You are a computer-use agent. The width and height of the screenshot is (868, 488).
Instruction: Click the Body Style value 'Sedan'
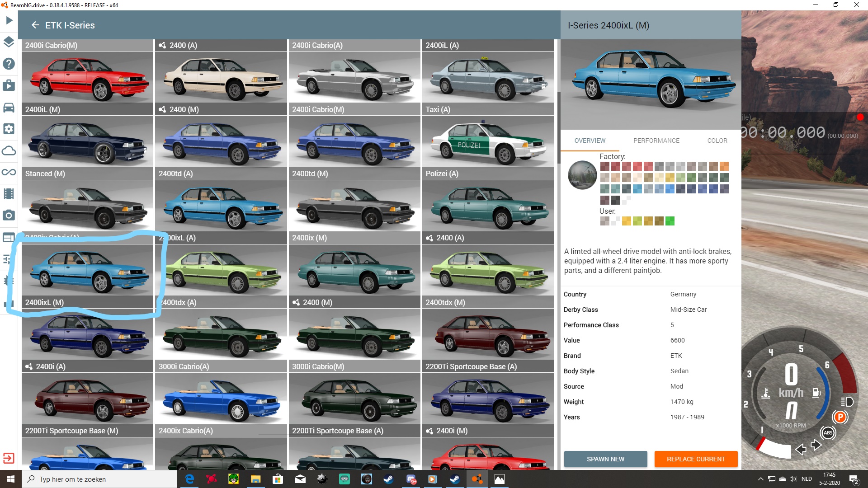point(679,371)
